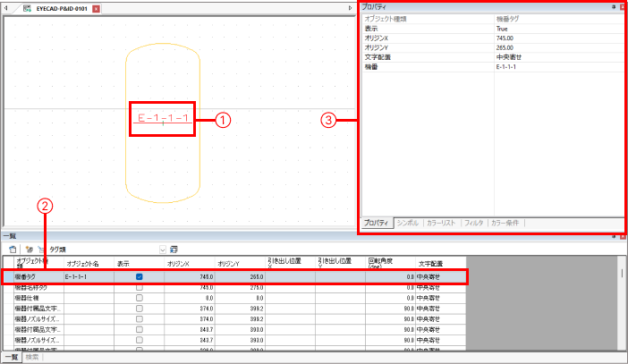628x364 pixels.
Task: Click the icon right of the タグ類 dropdown
Action: pyautogui.click(x=174, y=248)
